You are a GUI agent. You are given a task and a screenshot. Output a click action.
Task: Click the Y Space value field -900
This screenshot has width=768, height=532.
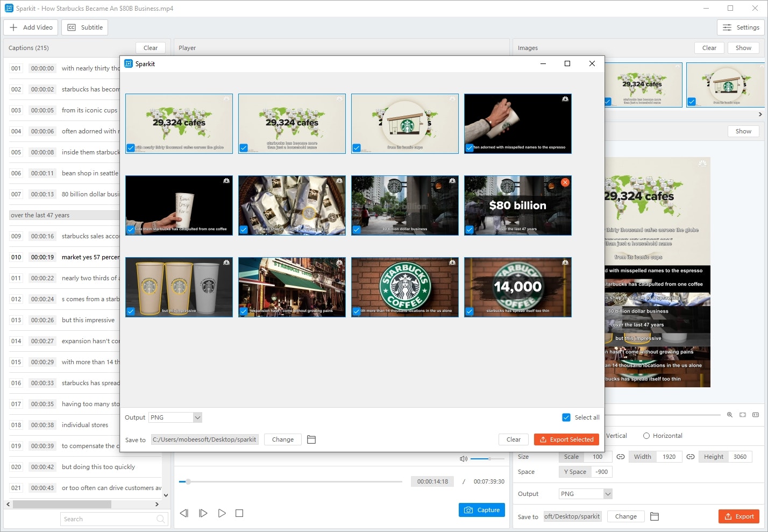tap(602, 472)
